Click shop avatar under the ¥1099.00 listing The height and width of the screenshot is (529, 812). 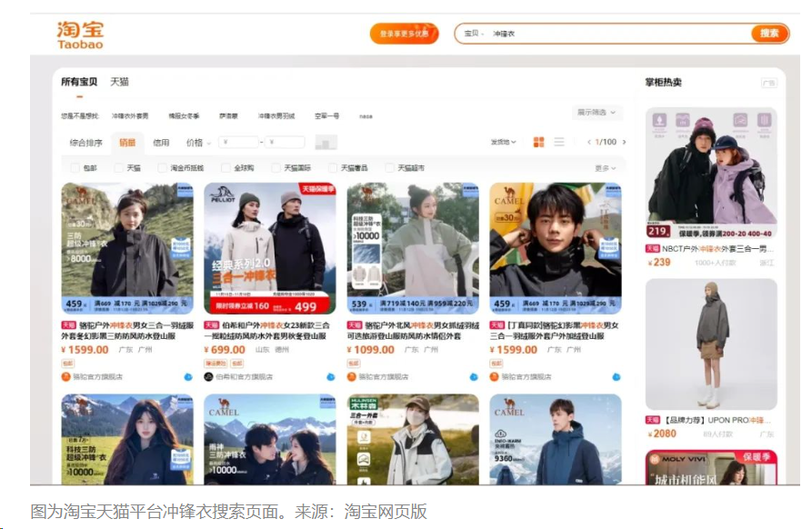point(351,377)
